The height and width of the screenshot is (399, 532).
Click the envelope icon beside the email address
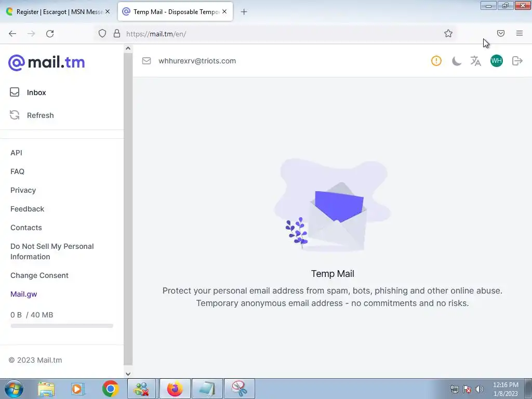pyautogui.click(x=146, y=61)
